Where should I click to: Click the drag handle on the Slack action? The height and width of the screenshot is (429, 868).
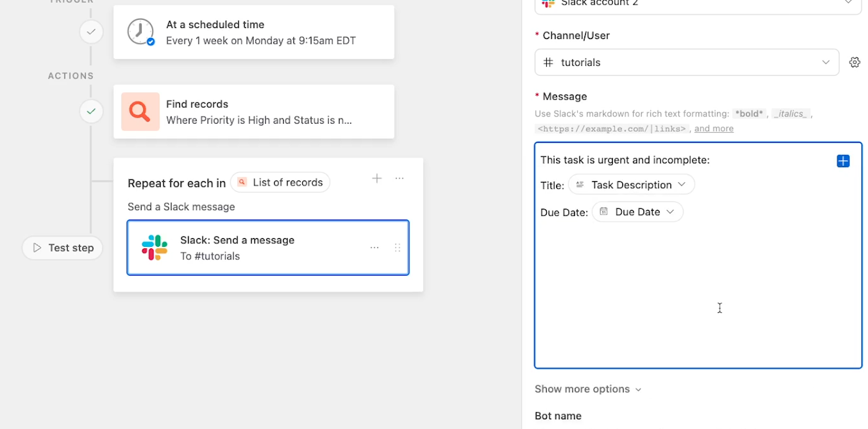tap(398, 248)
